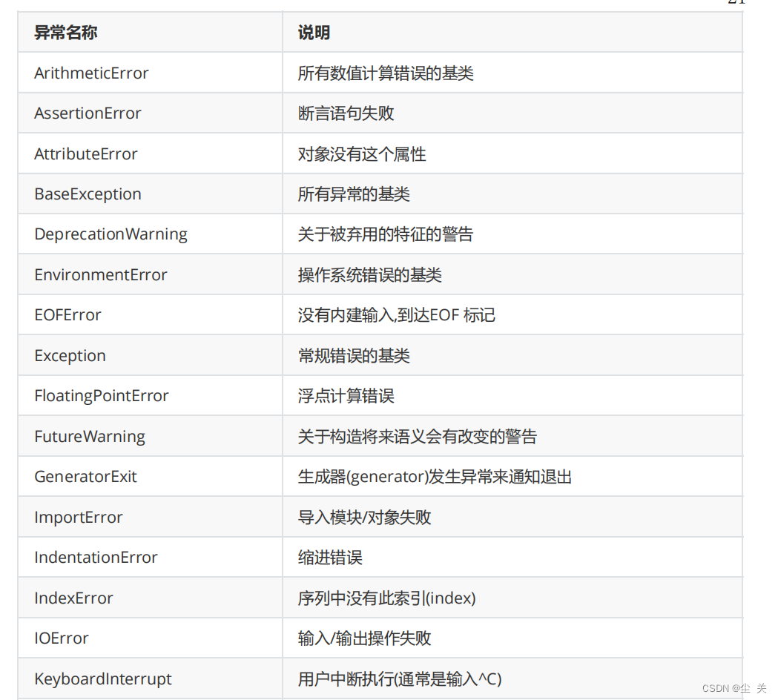Viewport: 778px width, 700px height.
Task: Select IndexError in the name column
Action: point(73,598)
